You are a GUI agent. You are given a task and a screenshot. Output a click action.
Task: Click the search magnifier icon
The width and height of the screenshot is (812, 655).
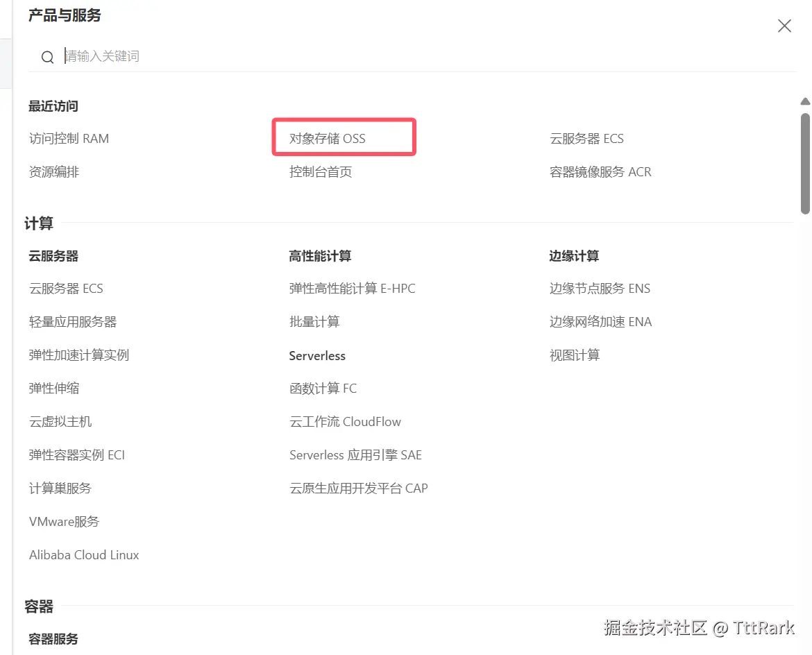(x=48, y=57)
